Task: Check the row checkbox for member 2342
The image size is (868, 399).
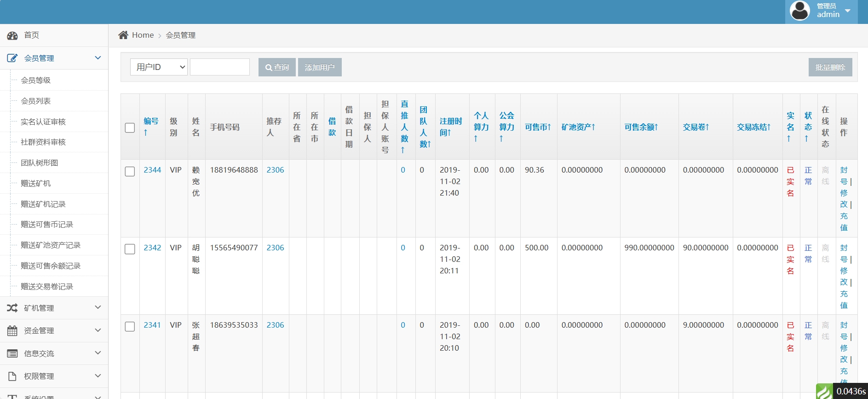Action: pyautogui.click(x=130, y=249)
